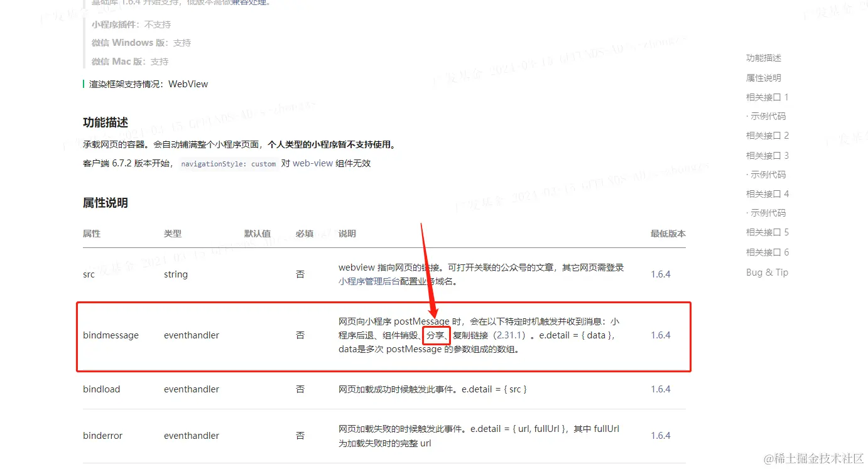Open the 相关接口 4 sidebar entry
This screenshot has width=868, height=469.
[x=768, y=193]
